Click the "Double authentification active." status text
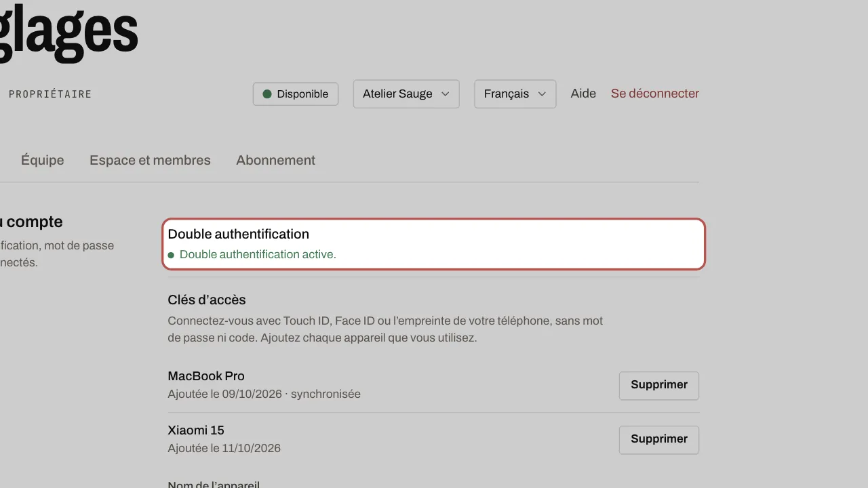 258,255
